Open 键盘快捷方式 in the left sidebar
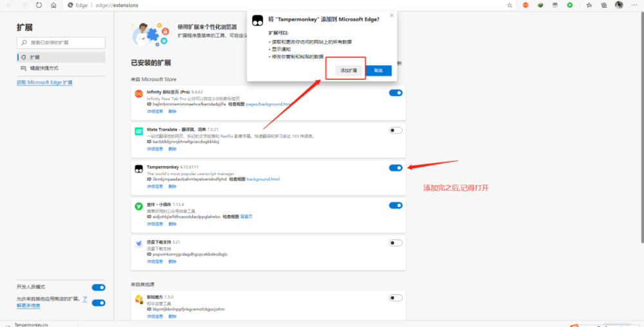Screen dimensions: 644x327 pos(61,68)
